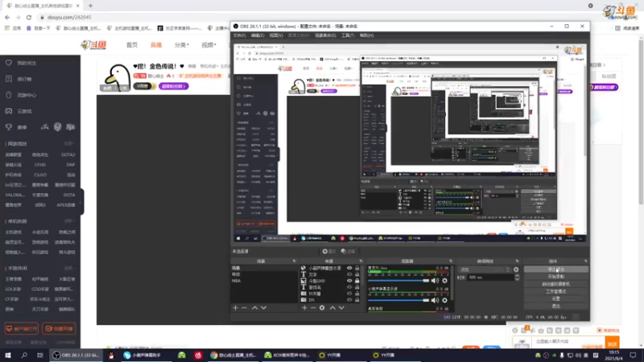Move the selected source up
This screenshot has width=644, height=362.
pos(332,307)
